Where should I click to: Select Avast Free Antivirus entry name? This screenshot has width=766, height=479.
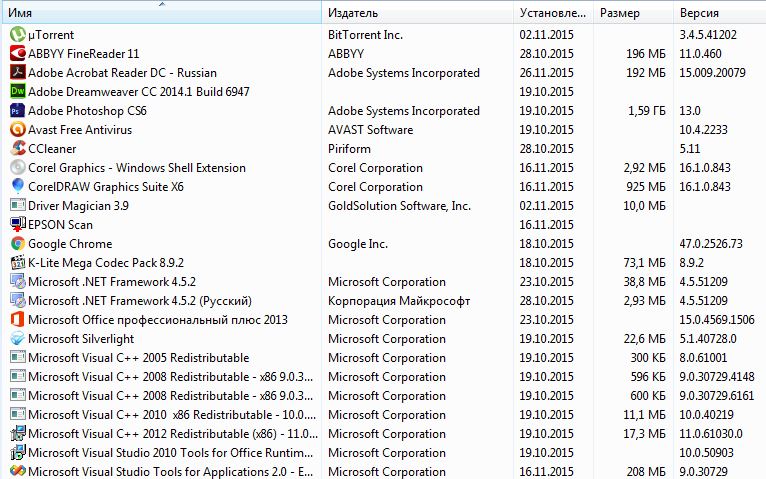click(x=80, y=129)
